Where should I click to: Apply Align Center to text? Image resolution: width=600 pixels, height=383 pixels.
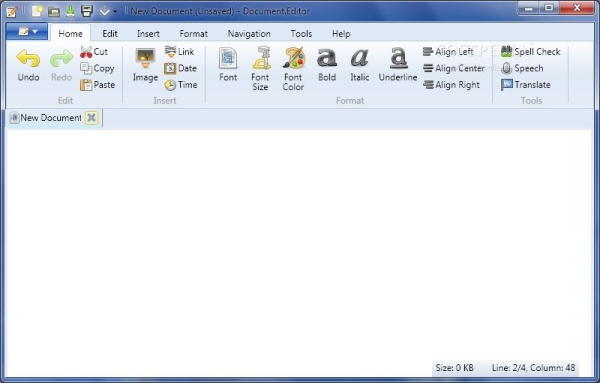(x=454, y=68)
